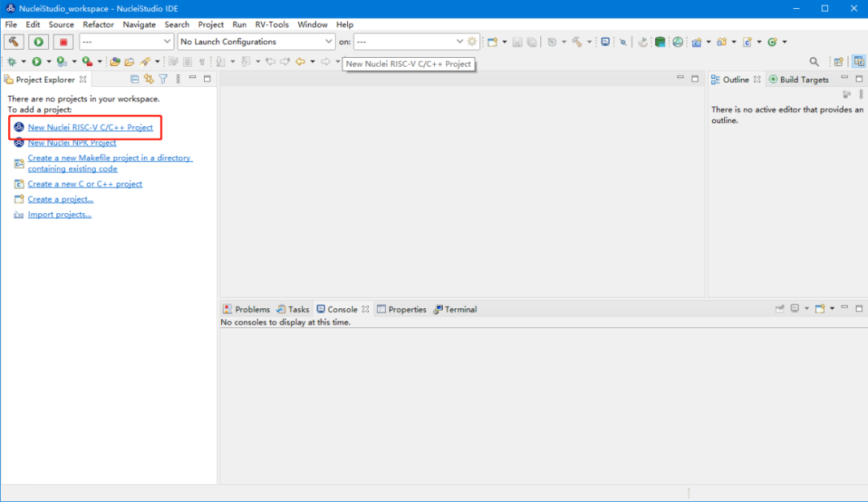Screen dimensions: 868x502
Task: Expand the Back history dropdown arrow
Action: pos(313,62)
